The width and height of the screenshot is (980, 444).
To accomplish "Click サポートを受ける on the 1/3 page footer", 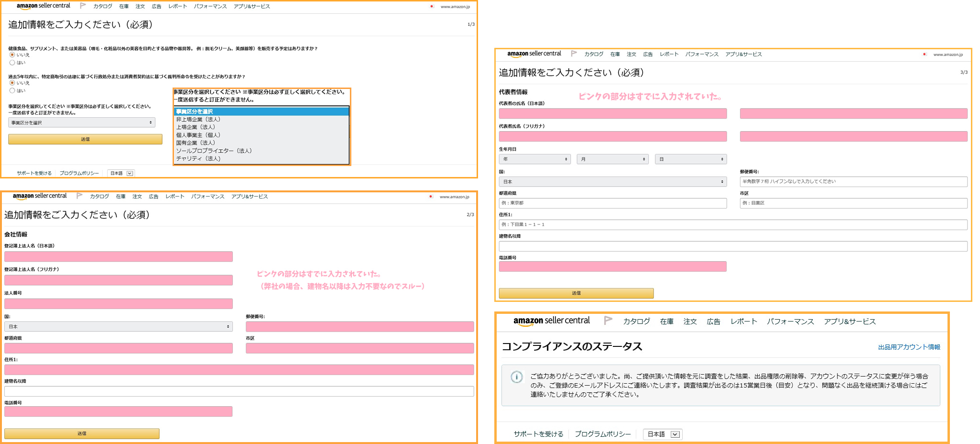I will [34, 173].
